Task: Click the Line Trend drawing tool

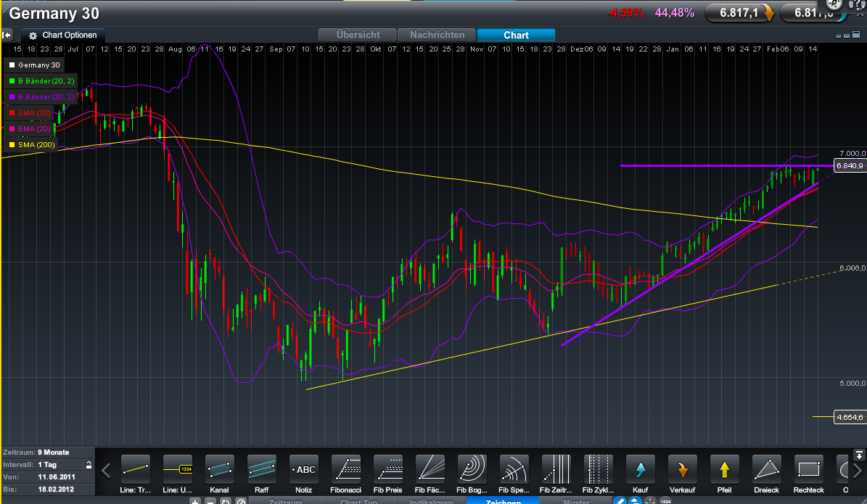Action: pyautogui.click(x=136, y=469)
